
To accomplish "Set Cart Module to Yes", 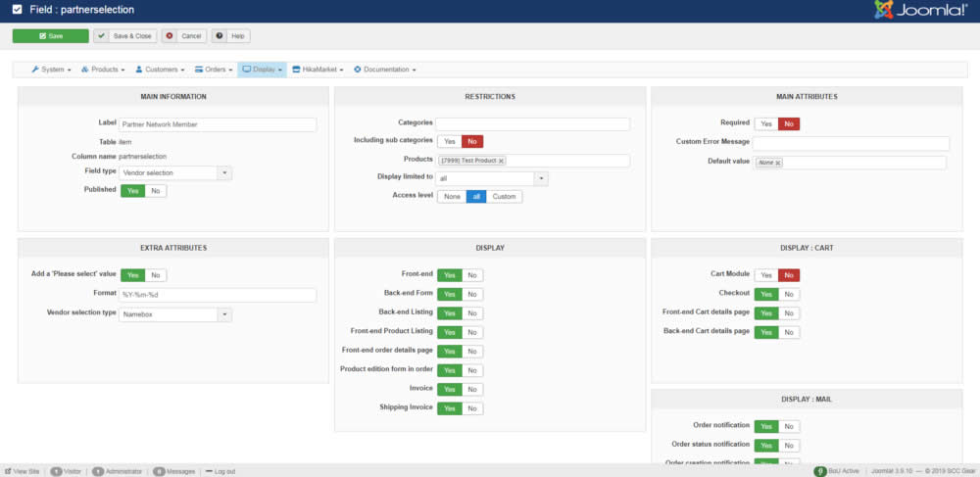I will [x=766, y=275].
